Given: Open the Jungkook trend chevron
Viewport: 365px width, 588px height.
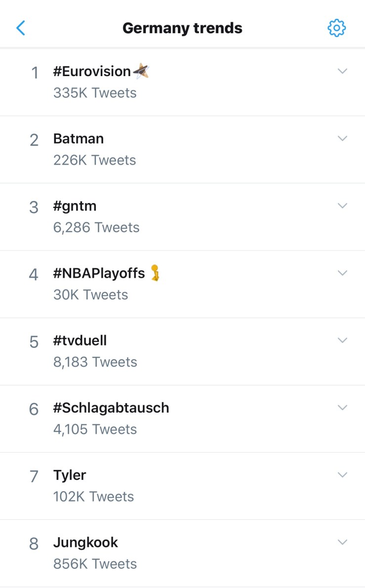Looking at the screenshot, I should pos(342,542).
